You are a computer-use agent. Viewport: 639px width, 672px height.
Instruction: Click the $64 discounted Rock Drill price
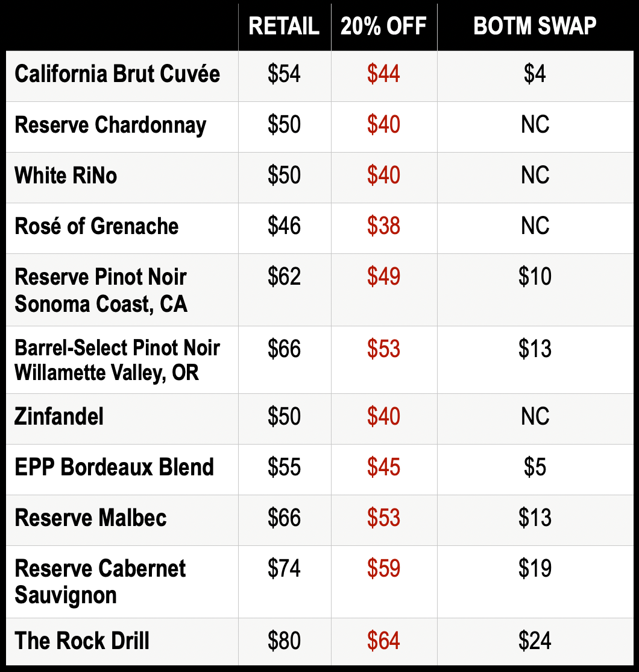(383, 641)
